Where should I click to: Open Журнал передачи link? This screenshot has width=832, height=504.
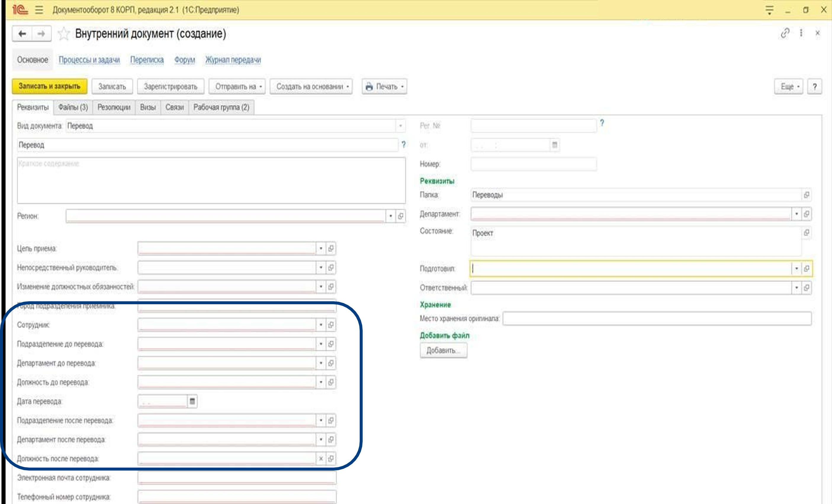(233, 60)
